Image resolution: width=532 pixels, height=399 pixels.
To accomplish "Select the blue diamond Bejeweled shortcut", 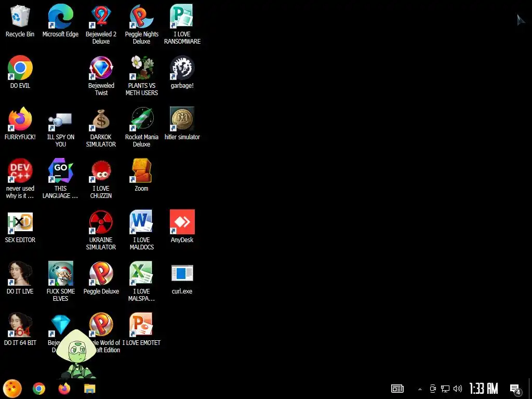I will pos(60,325).
